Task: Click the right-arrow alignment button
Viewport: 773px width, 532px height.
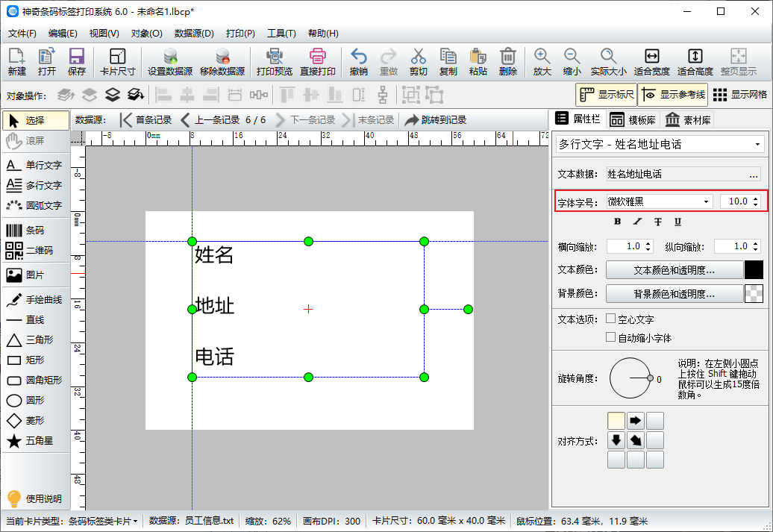Action: (x=636, y=421)
